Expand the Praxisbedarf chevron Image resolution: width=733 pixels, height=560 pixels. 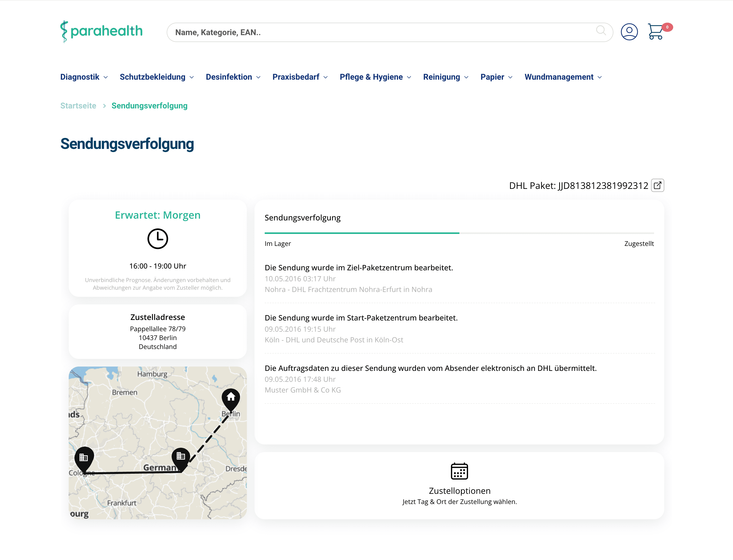pos(326,77)
